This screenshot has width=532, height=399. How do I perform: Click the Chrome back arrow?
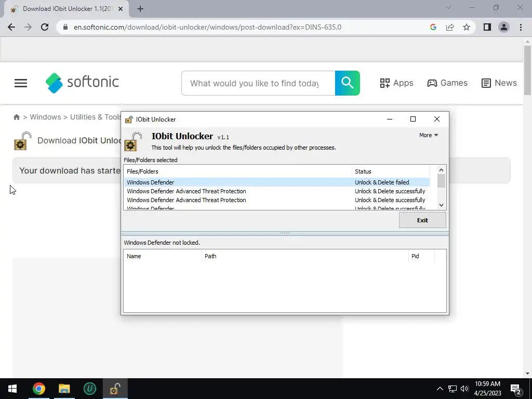(x=11, y=27)
